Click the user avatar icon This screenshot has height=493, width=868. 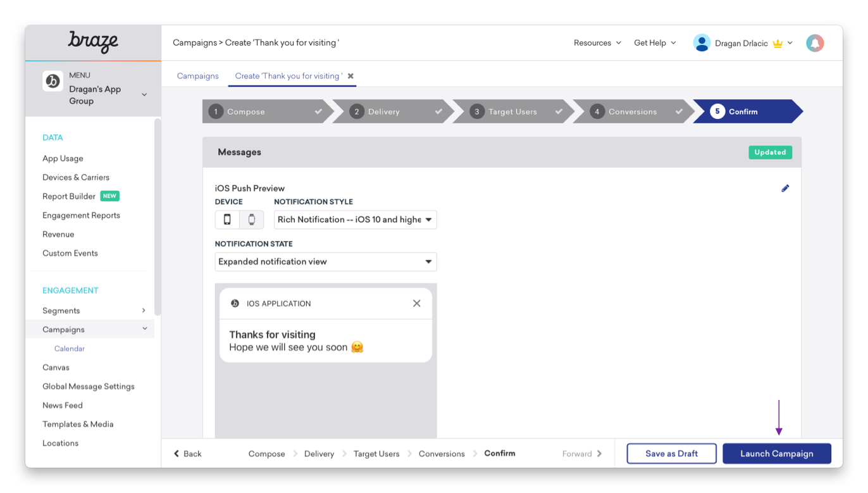pos(702,43)
